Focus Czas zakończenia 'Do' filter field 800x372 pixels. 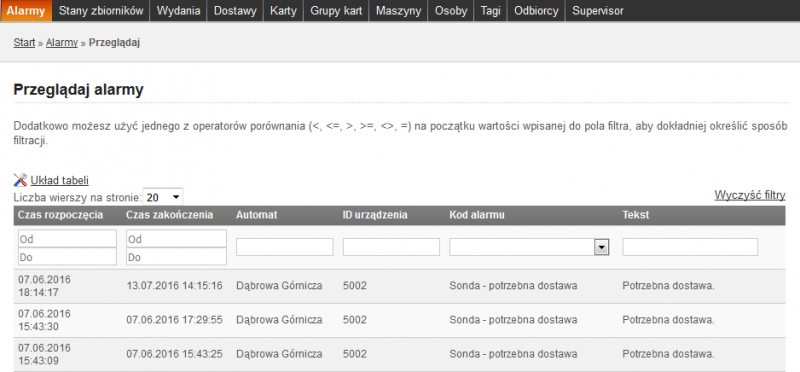pos(177,257)
